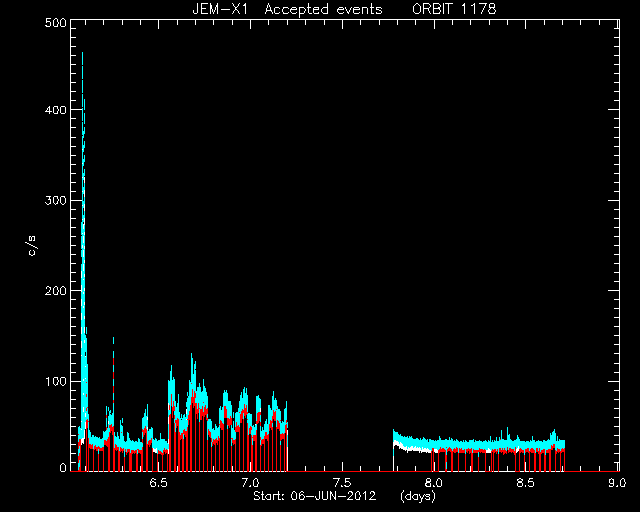
Task: Click the tallest cyan peak near 460 c/s
Action: click(x=82, y=55)
